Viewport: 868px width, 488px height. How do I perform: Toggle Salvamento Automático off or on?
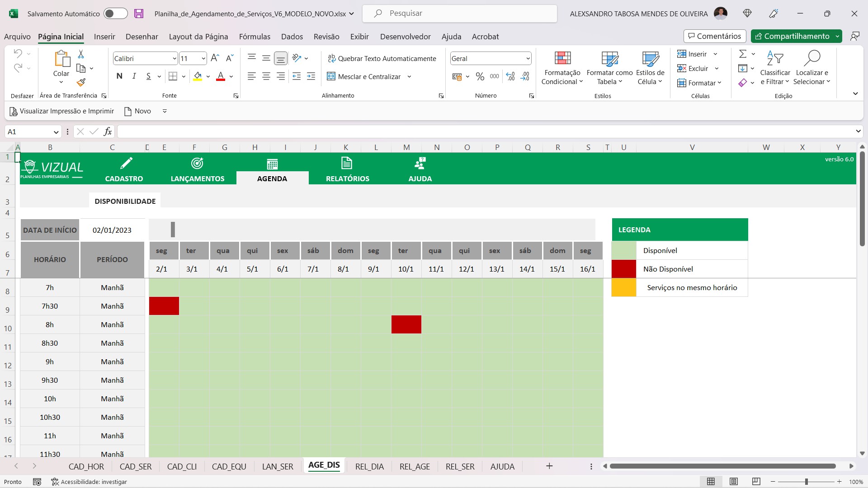tap(116, 14)
